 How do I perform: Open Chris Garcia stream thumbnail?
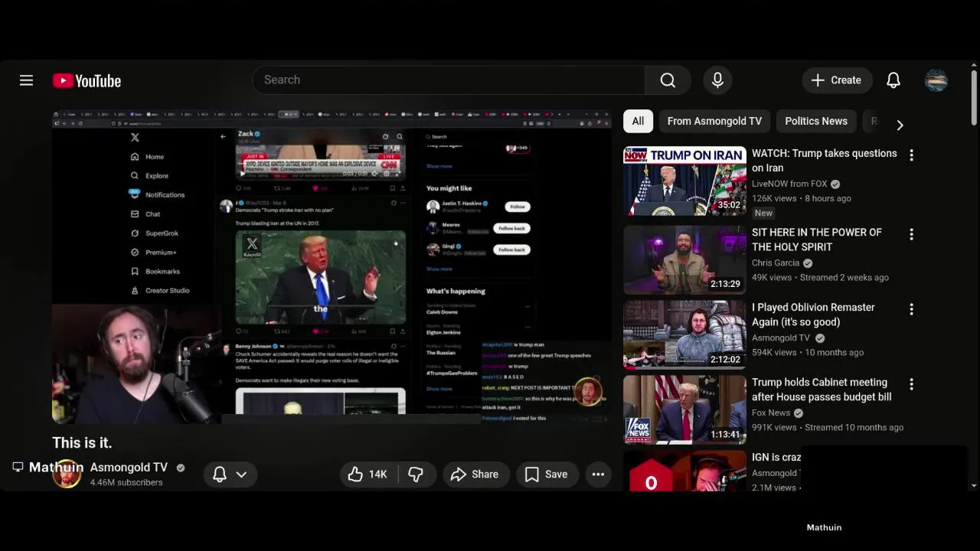tap(684, 259)
